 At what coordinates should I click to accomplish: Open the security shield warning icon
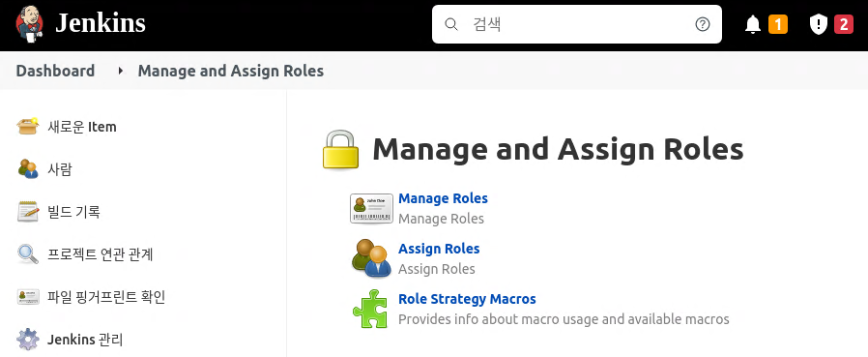[x=818, y=24]
